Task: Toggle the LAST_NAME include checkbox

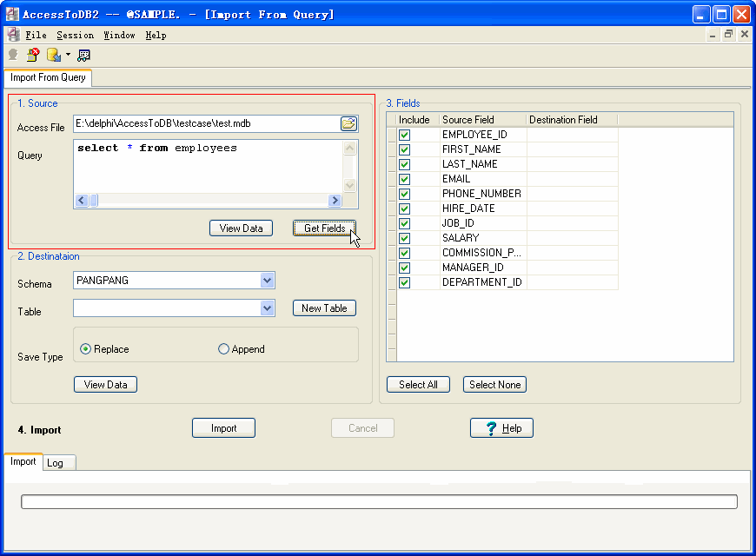Action: (405, 164)
